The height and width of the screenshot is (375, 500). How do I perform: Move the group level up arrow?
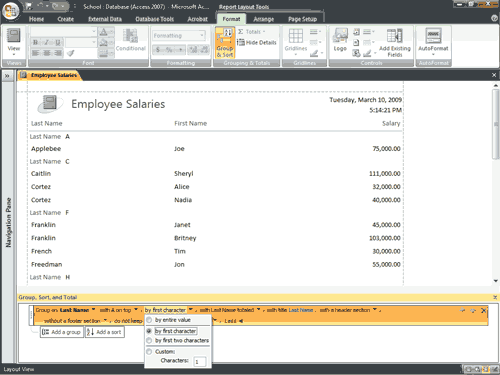click(462, 310)
